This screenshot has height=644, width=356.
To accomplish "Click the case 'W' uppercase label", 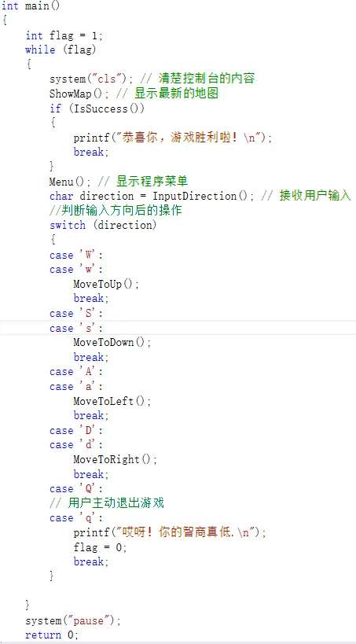I will coord(76,255).
